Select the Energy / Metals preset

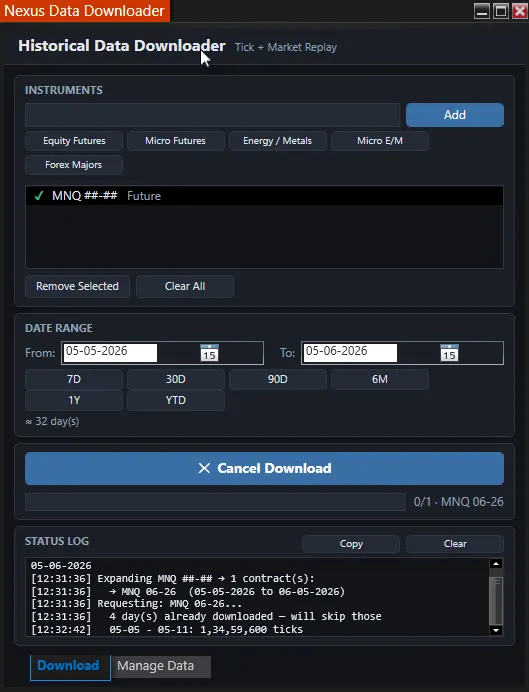278,141
